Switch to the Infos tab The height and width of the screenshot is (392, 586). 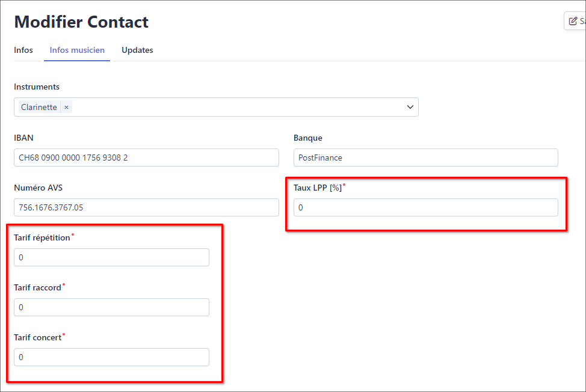23,50
